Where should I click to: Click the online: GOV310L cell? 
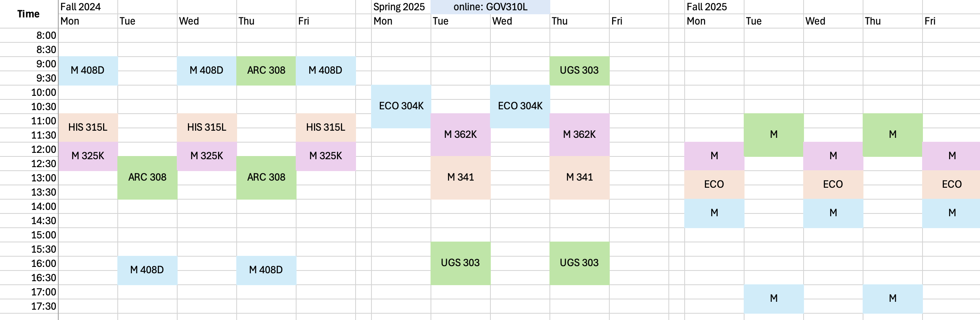click(490, 7)
